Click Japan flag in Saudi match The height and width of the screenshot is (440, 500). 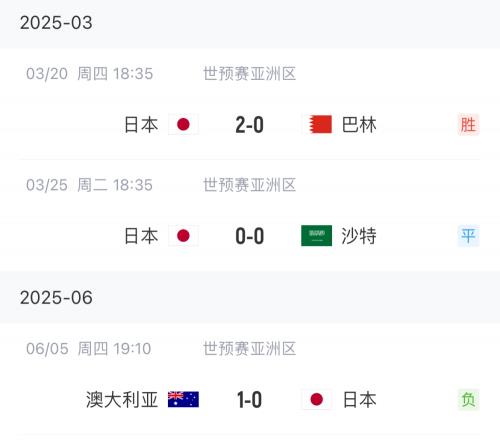pos(183,236)
